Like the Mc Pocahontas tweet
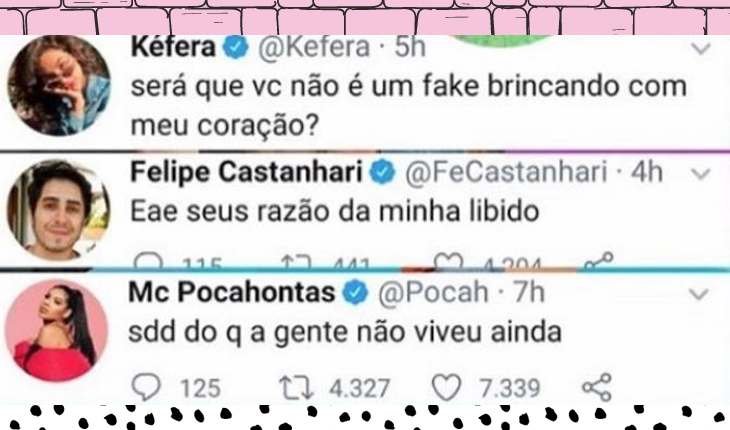The image size is (730, 430). point(446,387)
